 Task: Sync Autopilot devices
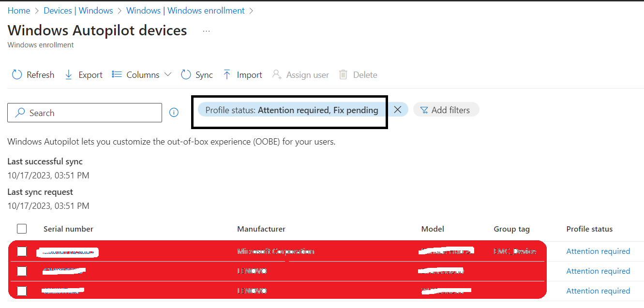[x=197, y=75]
